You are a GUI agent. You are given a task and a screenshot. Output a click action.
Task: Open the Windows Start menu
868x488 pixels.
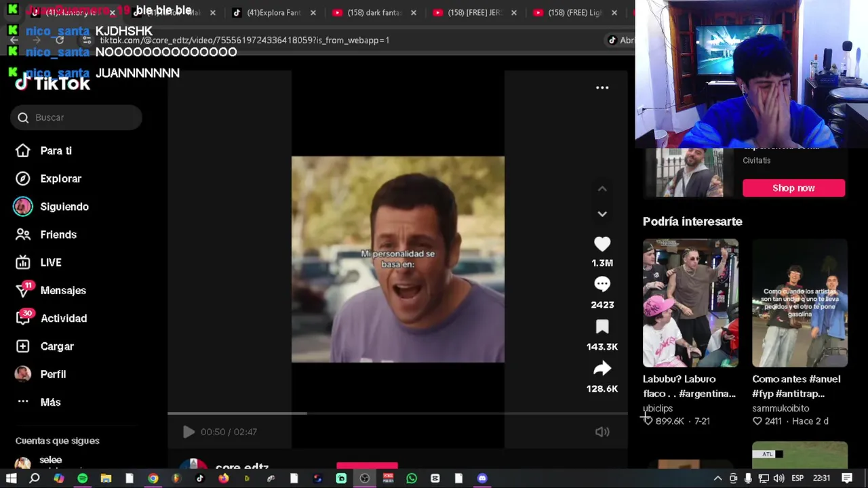click(x=11, y=479)
